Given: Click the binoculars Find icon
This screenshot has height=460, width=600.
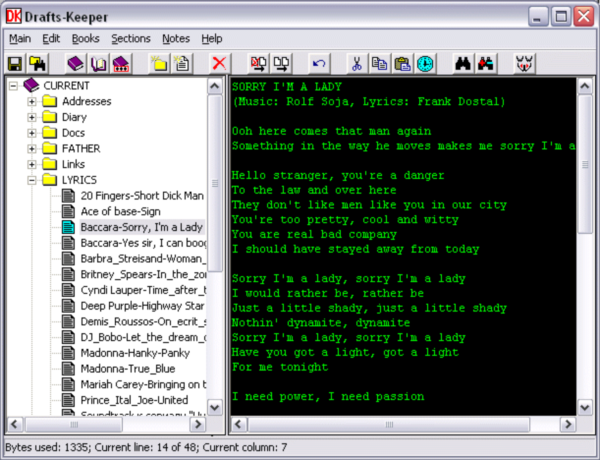Looking at the screenshot, I should (462, 63).
